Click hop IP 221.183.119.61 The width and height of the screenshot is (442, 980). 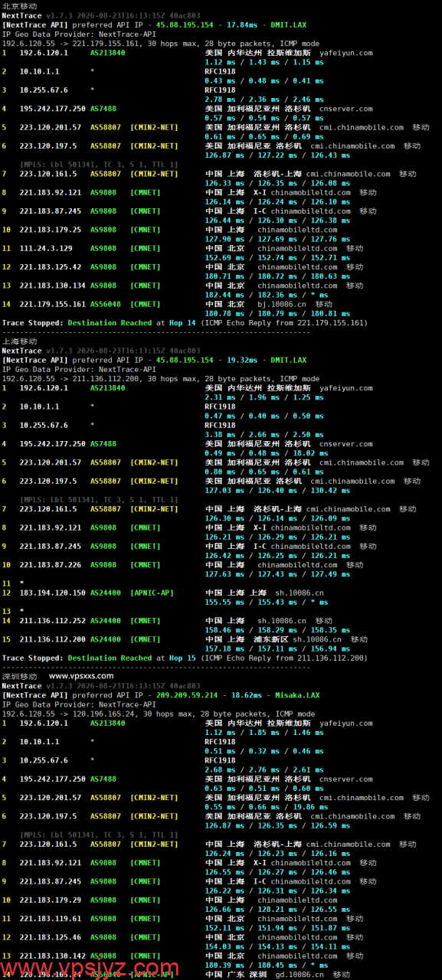(x=50, y=919)
